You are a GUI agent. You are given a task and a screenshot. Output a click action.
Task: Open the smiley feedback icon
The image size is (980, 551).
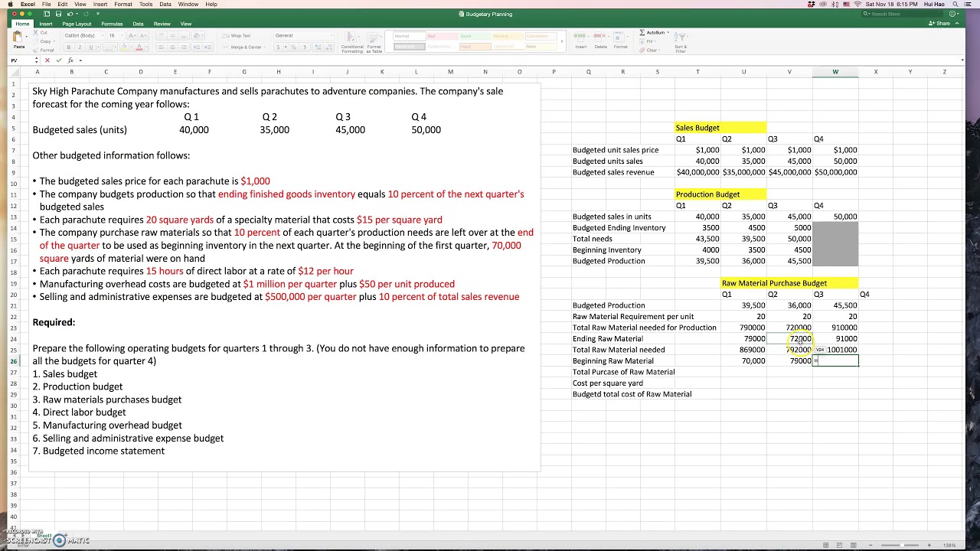point(954,14)
